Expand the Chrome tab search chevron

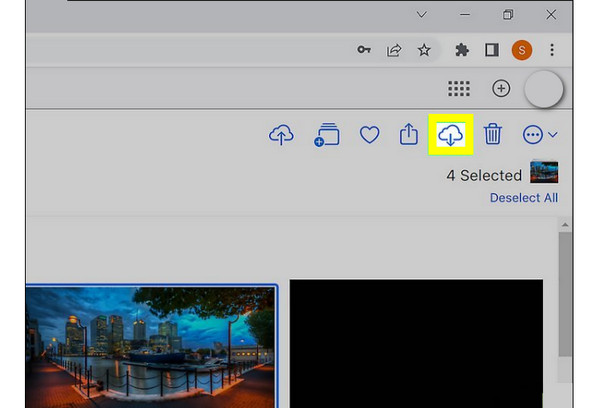(x=421, y=14)
